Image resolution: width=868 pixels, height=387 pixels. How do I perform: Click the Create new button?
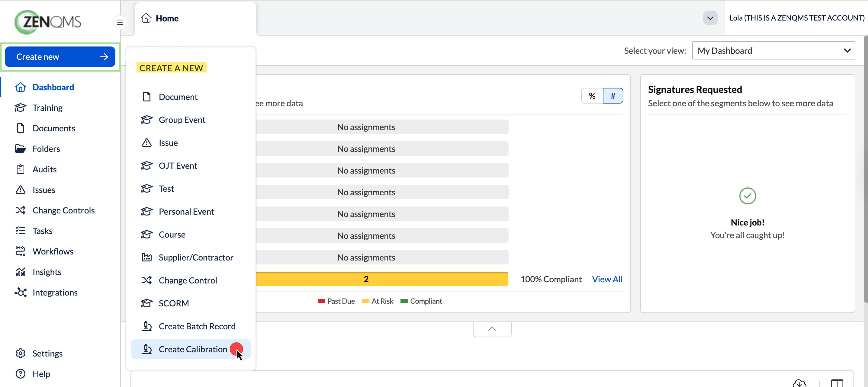pyautogui.click(x=60, y=57)
